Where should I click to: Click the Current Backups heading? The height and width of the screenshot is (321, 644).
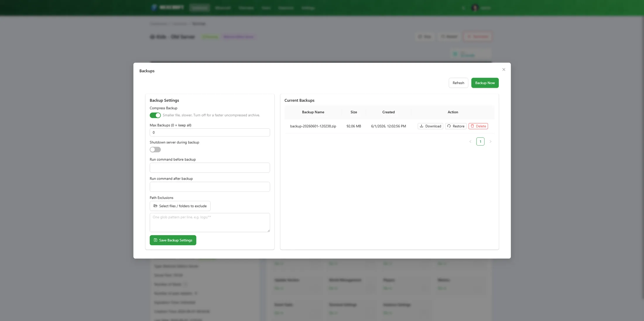pyautogui.click(x=299, y=100)
